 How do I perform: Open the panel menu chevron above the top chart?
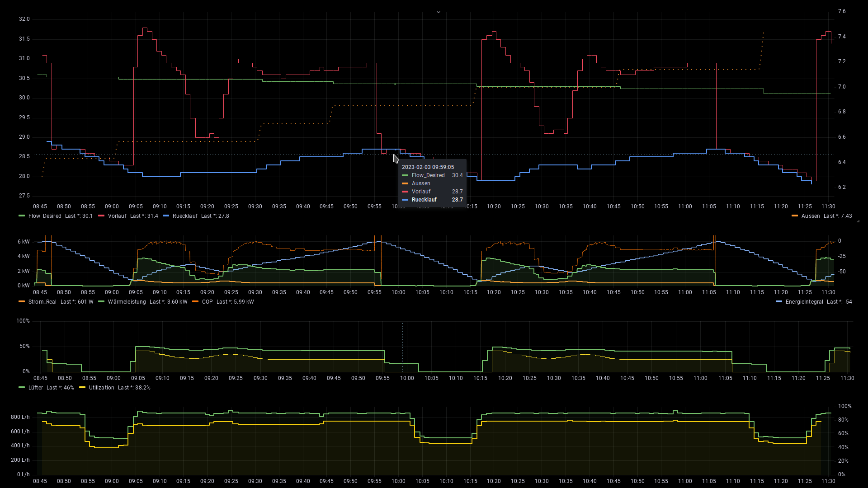(x=439, y=12)
